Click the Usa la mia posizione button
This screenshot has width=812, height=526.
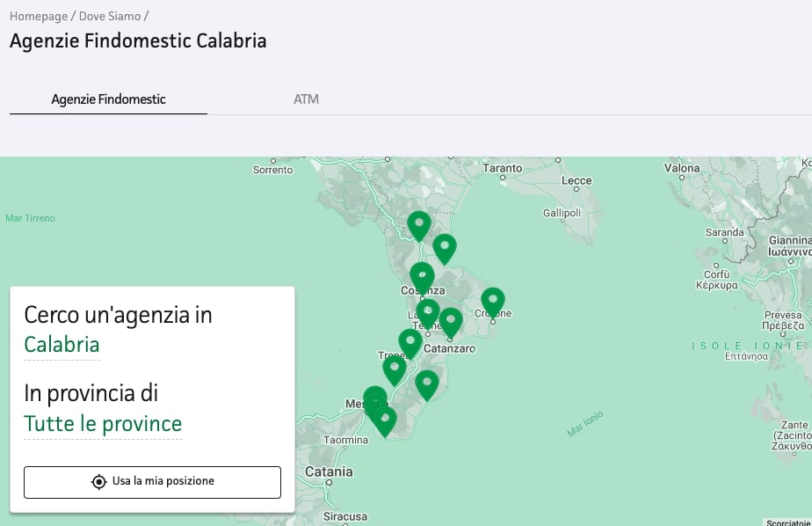coord(151,481)
